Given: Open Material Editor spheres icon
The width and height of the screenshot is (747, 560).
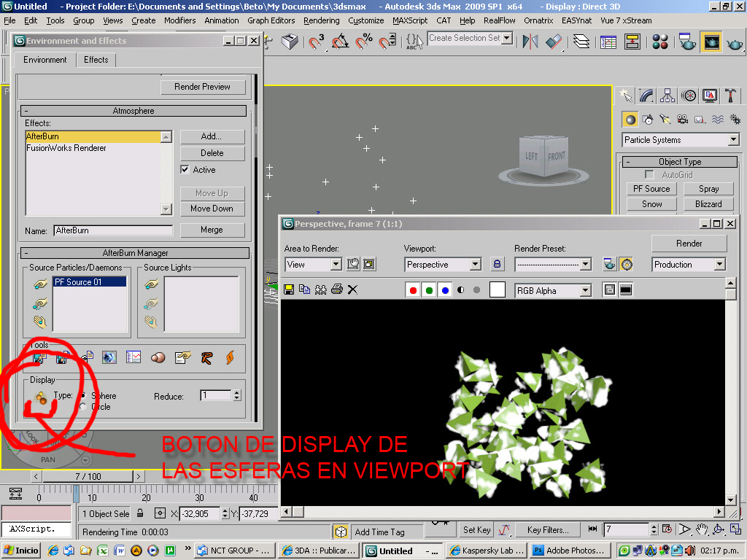Looking at the screenshot, I should coord(659,42).
